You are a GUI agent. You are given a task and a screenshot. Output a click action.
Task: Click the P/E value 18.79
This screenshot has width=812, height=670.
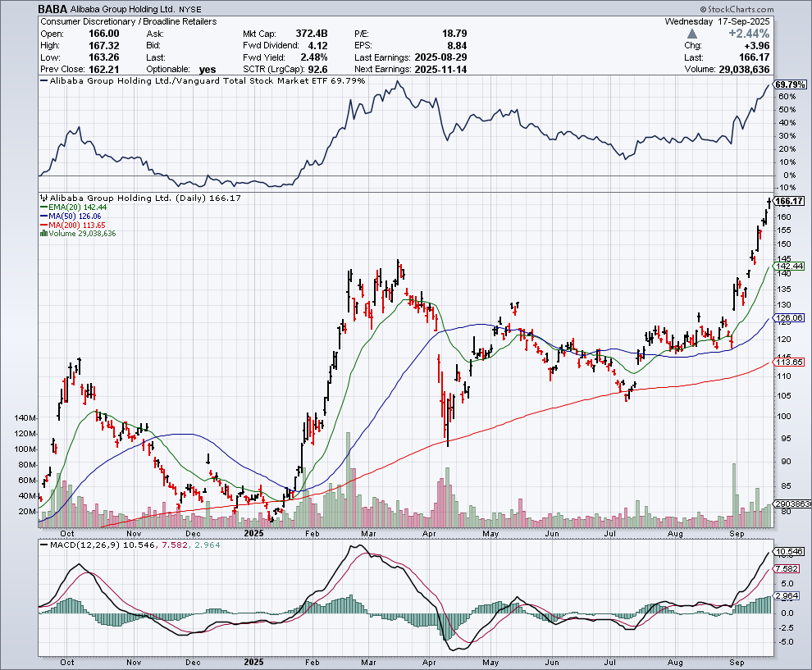(454, 34)
